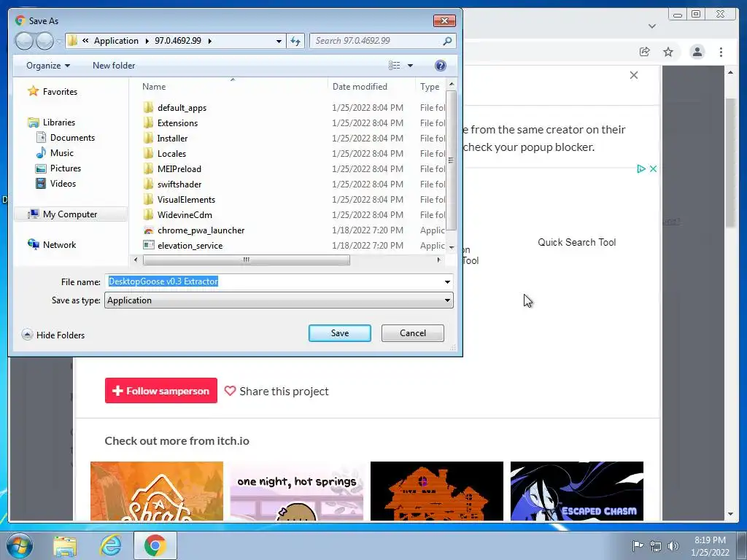Open the Chrome profile avatar icon
Viewport: 747px width, 560px height.
coord(697,52)
